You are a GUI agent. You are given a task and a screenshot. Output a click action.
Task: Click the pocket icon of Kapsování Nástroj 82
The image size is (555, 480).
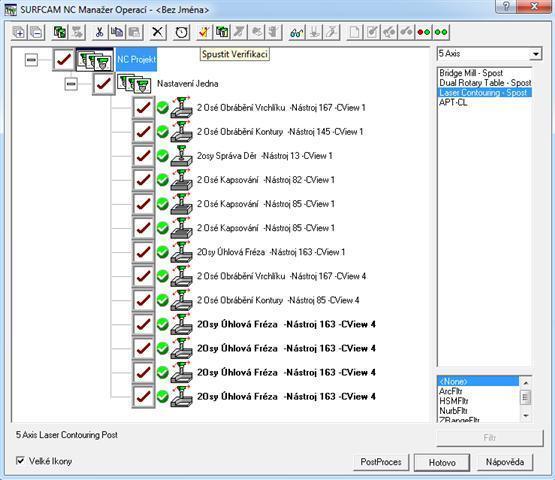[x=181, y=180]
